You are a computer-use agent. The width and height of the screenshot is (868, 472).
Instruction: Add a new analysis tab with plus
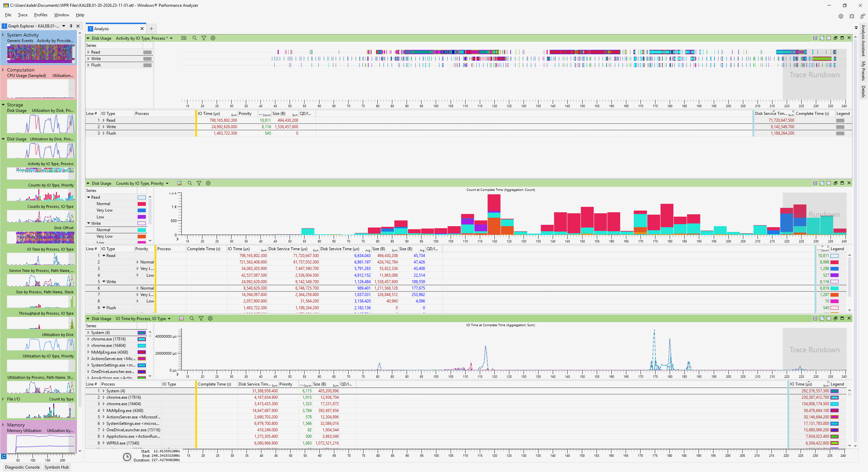152,29
